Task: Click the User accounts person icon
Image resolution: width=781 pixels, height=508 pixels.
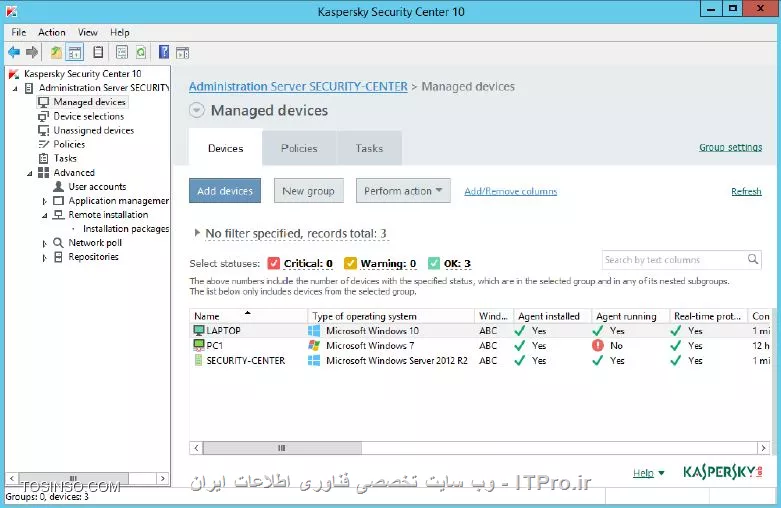Action: pos(58,187)
